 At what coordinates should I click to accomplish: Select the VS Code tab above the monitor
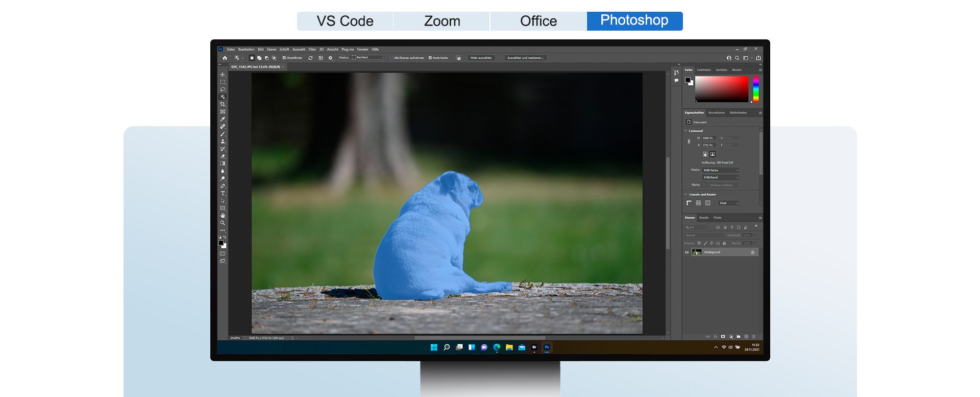pos(345,21)
